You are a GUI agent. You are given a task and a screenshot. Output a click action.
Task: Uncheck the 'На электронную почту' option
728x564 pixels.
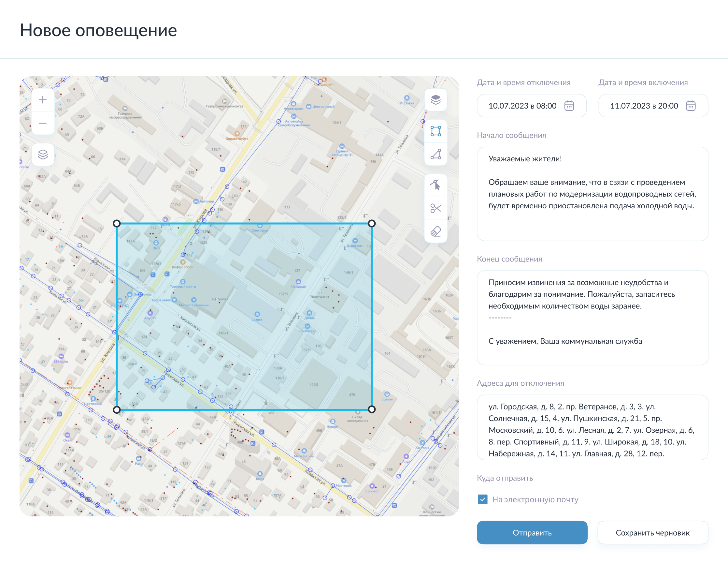point(483,499)
